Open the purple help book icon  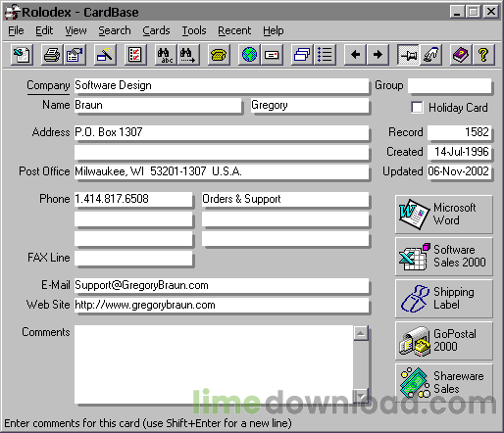coord(461,55)
